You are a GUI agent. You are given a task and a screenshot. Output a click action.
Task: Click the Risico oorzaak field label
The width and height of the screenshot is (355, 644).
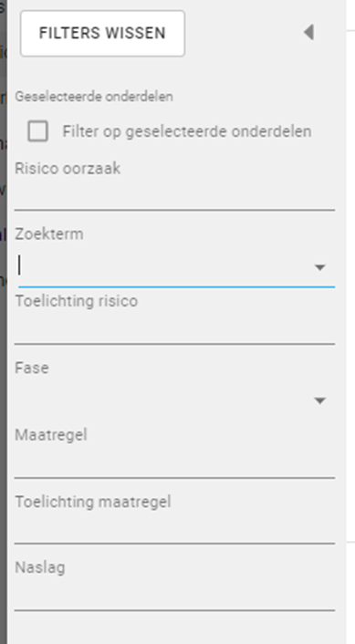68,169
